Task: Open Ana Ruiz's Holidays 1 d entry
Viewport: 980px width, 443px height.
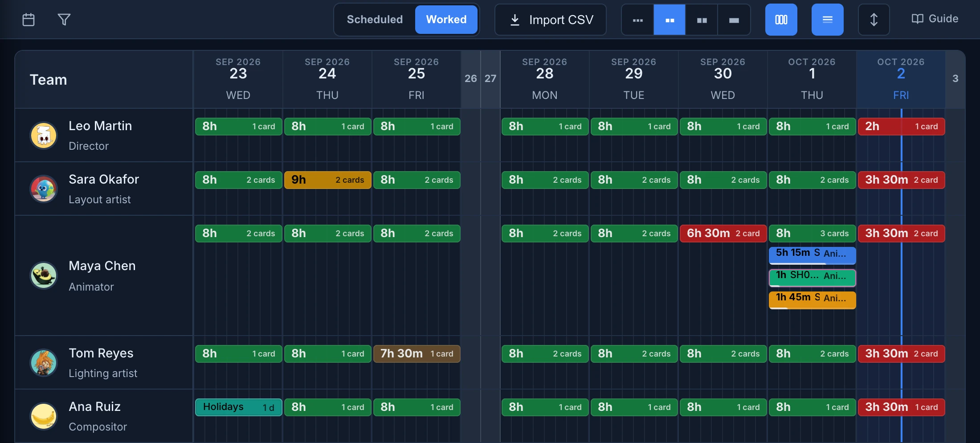Action: 239,407
